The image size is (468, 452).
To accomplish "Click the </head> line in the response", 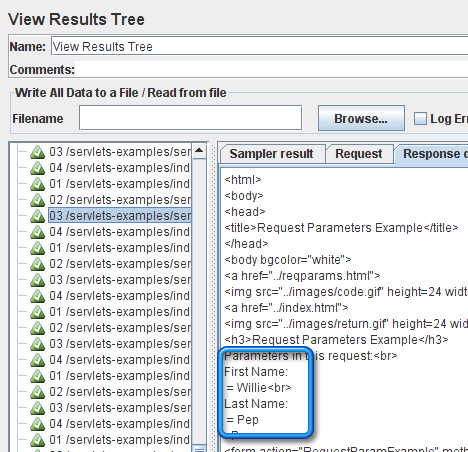I will (x=246, y=244).
